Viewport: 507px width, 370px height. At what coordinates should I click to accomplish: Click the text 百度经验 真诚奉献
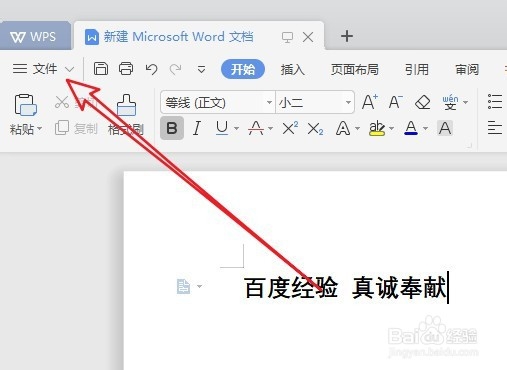(345, 287)
